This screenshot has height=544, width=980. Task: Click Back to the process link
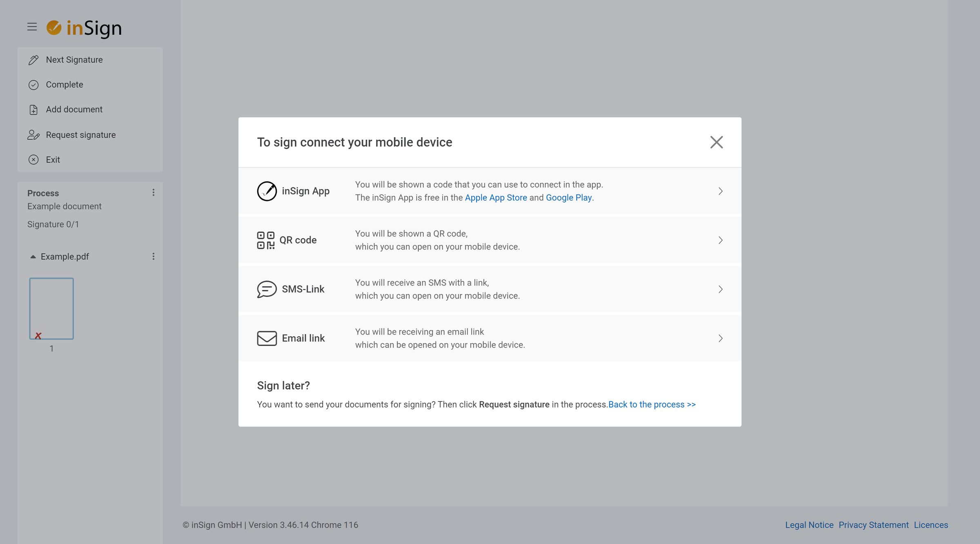[x=651, y=404]
